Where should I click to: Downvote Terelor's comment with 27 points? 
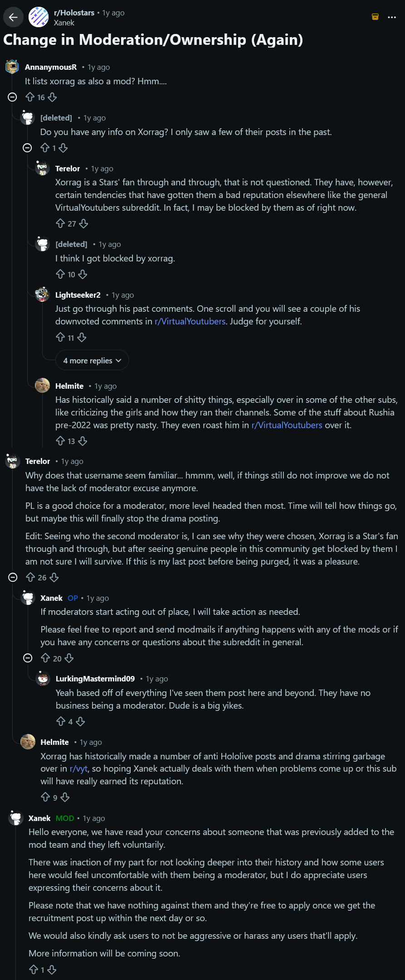pyautogui.click(x=83, y=223)
